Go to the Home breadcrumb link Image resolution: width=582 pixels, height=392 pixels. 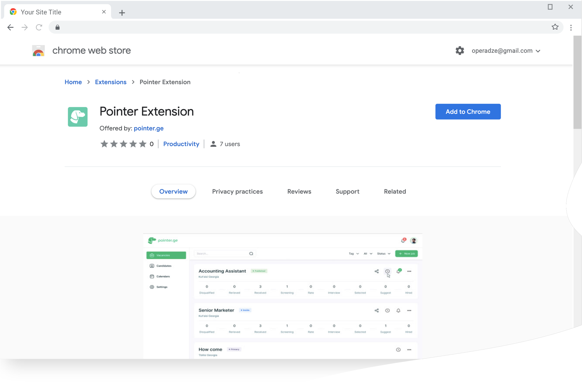coord(73,82)
